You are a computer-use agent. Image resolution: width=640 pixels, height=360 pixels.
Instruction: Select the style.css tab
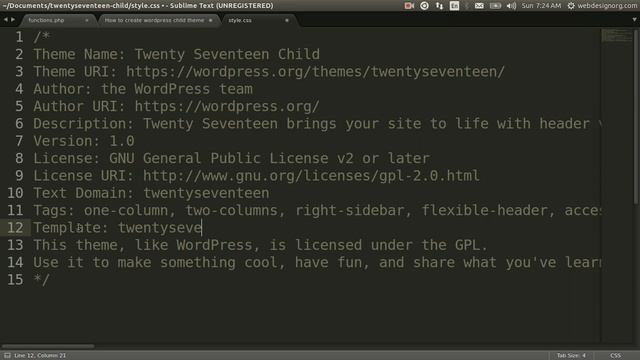[x=240, y=20]
